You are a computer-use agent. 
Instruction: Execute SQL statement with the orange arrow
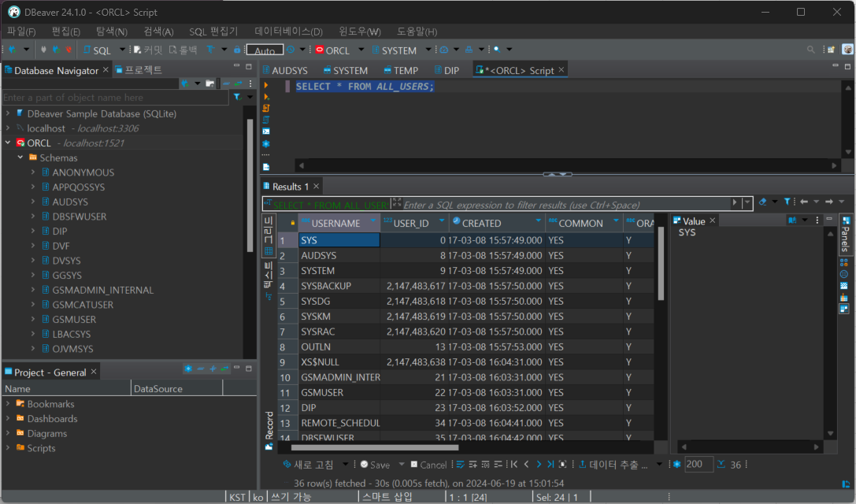(x=266, y=85)
